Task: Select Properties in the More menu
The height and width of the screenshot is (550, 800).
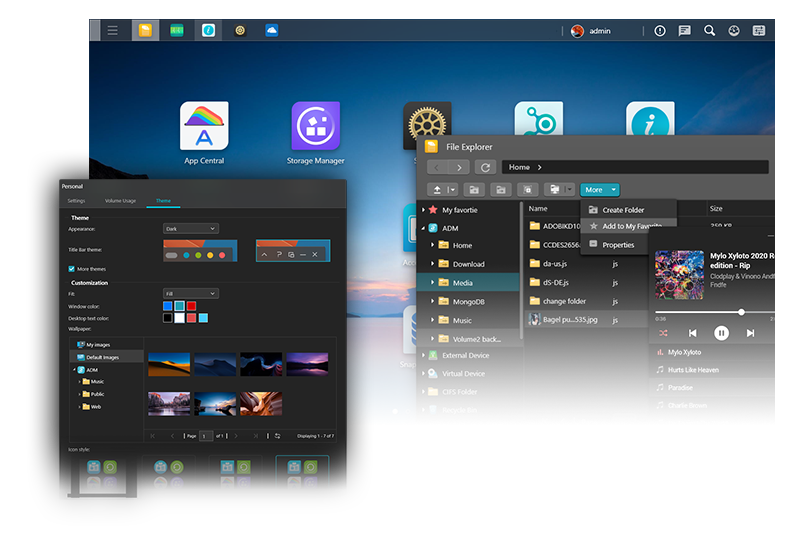Action: [618, 245]
